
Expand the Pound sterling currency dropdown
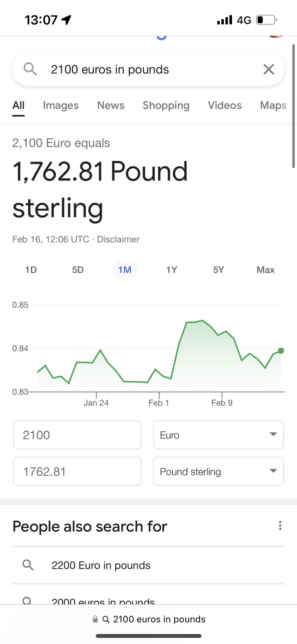point(218,471)
